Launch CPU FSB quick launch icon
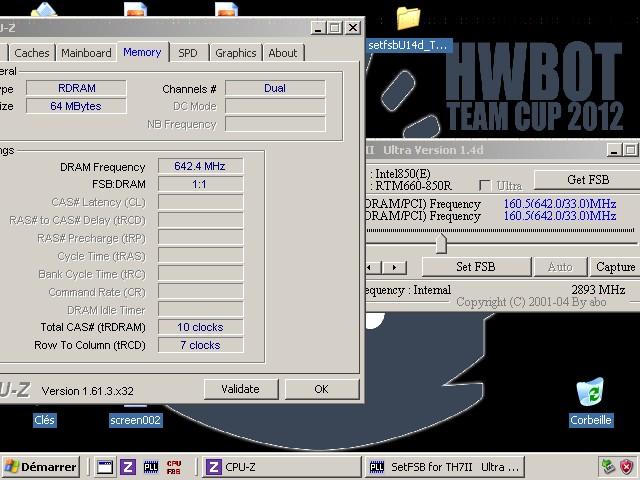The height and width of the screenshot is (480, 640). click(x=173, y=467)
